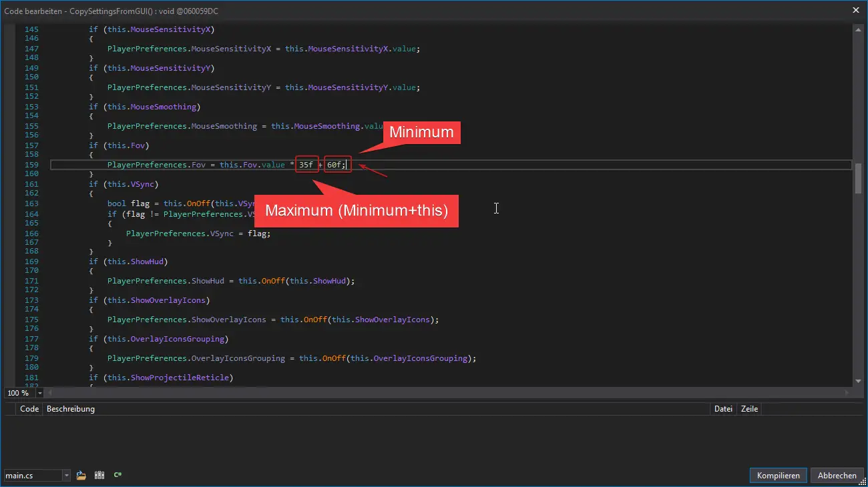Click the open-folder icon beside main.cs
Viewport: 868px width, 487px height.
[x=81, y=476]
